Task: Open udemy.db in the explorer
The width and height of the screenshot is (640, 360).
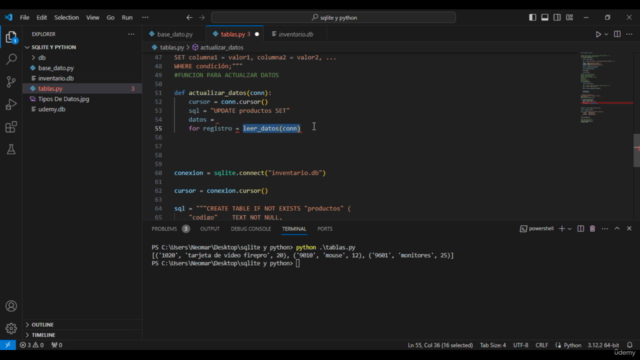Action: click(51, 109)
